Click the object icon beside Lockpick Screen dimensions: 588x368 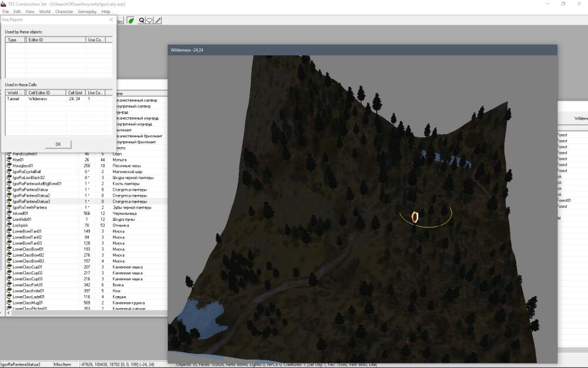9,226
